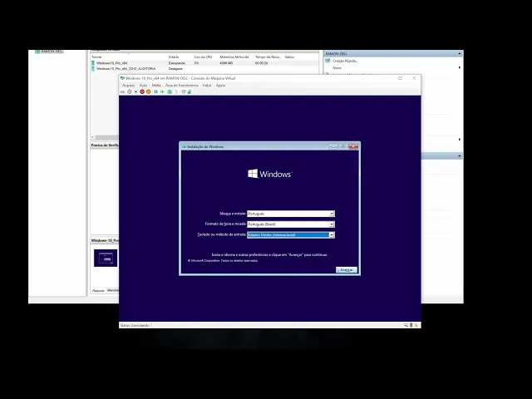The image size is (532, 399).
Task: Close the Windows Setup dialog
Action: click(353, 146)
